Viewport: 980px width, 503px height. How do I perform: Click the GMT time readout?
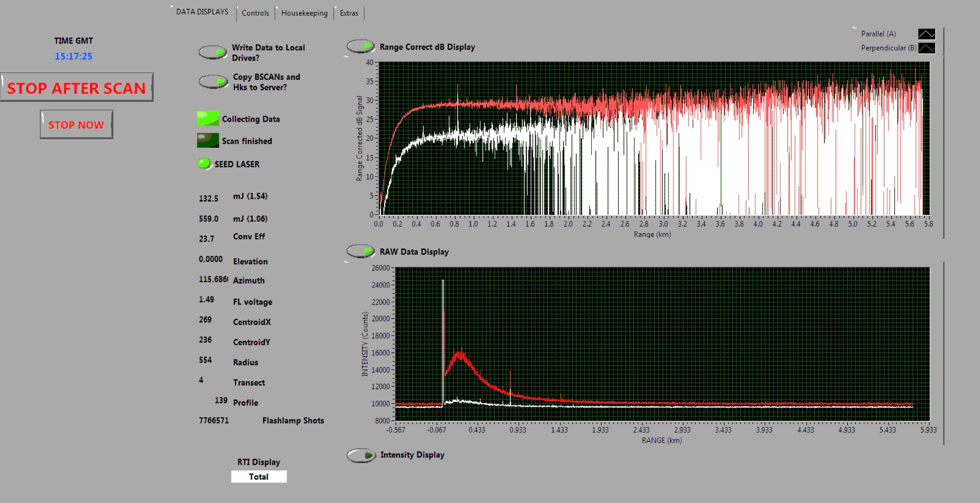pos(73,56)
